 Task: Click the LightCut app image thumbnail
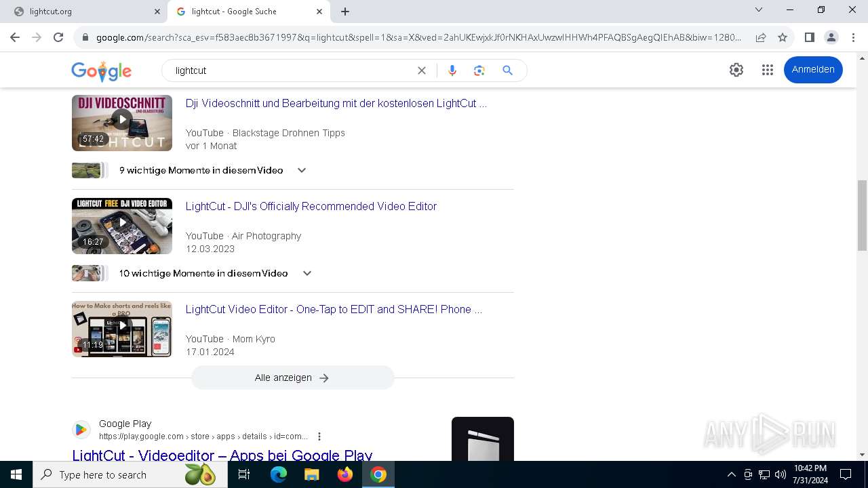point(483,439)
